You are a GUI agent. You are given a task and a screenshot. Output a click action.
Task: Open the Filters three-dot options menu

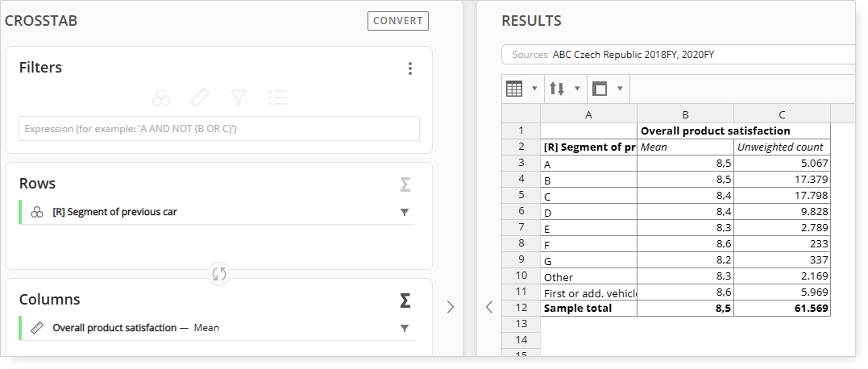(409, 68)
